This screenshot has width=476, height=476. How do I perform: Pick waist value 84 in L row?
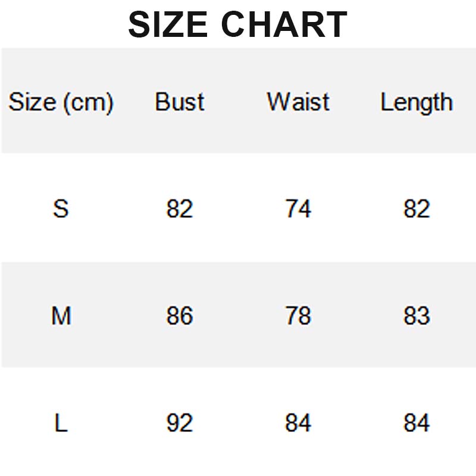(297, 423)
